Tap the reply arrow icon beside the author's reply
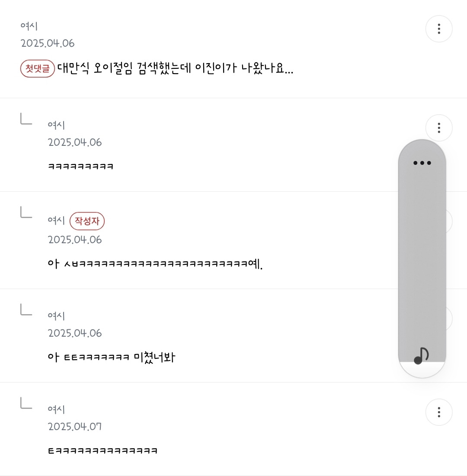Image resolution: width=467 pixels, height=476 pixels. pos(26,212)
